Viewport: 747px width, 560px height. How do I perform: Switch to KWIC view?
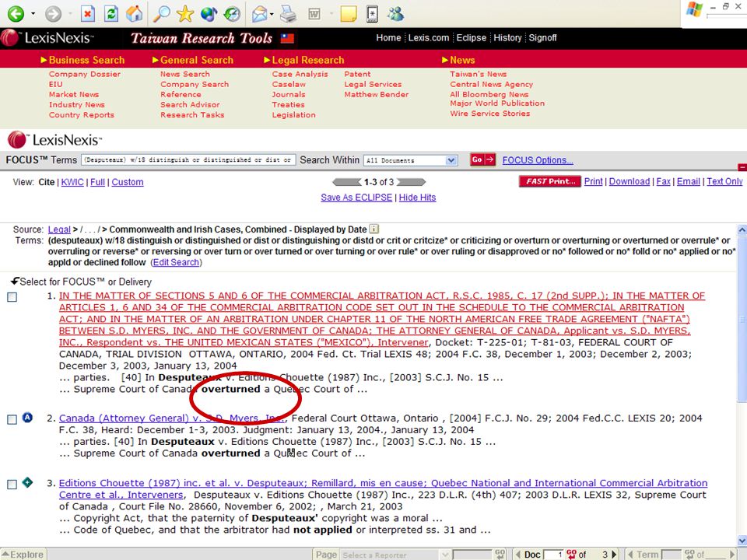(x=72, y=182)
